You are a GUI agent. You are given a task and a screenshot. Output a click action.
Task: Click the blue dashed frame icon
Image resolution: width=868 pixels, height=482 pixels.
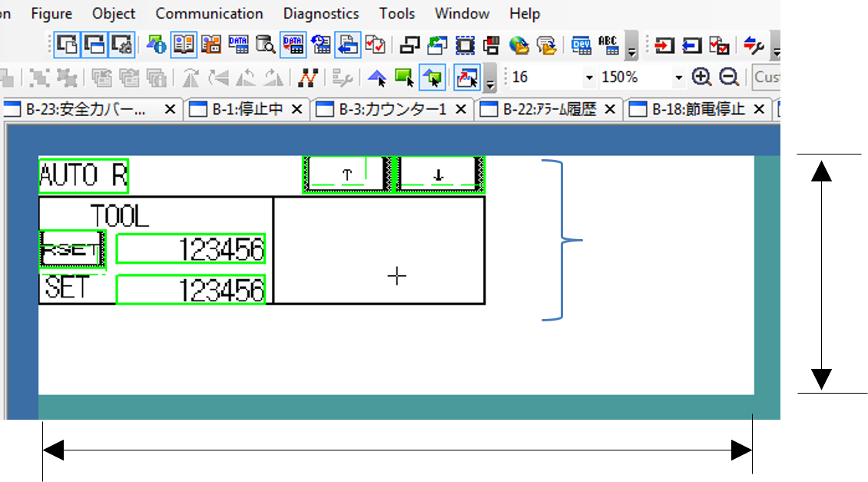coord(465,45)
